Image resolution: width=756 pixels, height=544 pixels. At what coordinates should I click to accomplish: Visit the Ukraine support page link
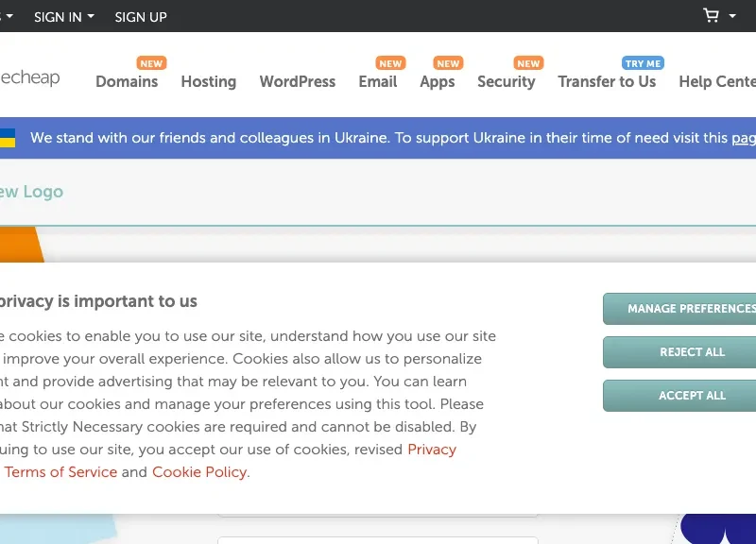[746, 138]
